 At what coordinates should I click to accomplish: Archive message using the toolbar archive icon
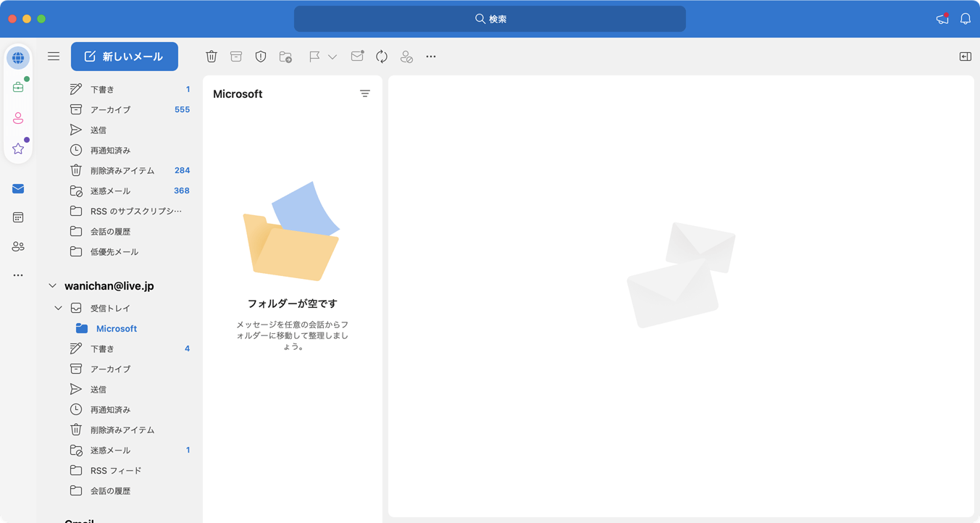click(236, 57)
